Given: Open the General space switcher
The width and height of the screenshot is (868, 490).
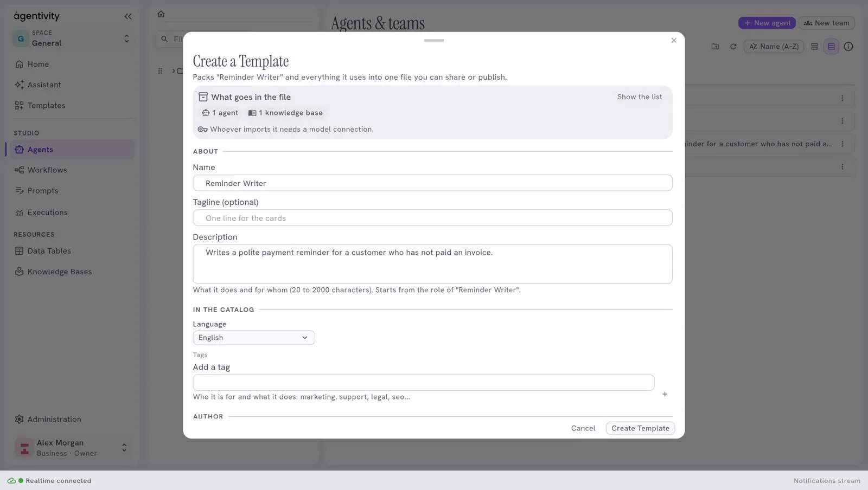Looking at the screenshot, I should (x=72, y=38).
